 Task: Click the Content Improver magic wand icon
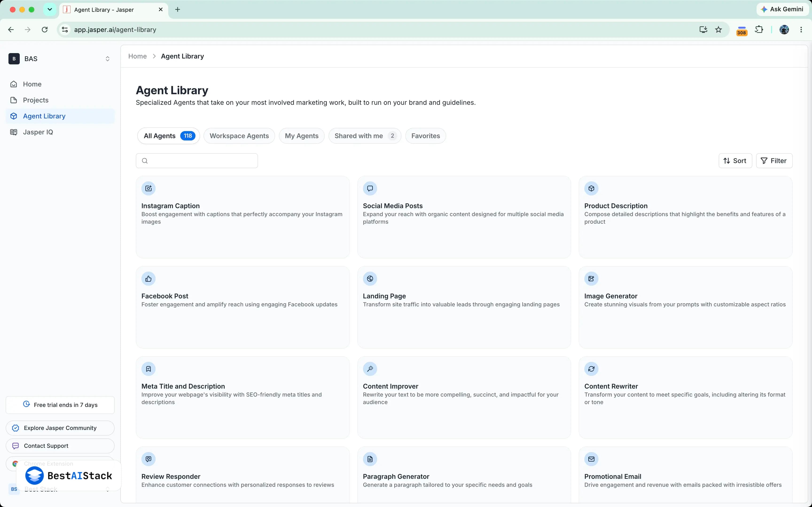pyautogui.click(x=370, y=369)
